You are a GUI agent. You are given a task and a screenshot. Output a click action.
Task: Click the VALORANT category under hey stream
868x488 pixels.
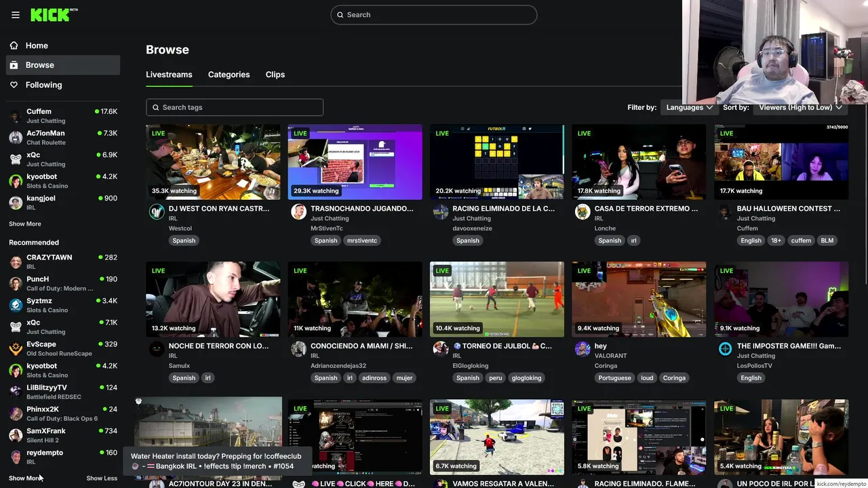pyautogui.click(x=610, y=356)
